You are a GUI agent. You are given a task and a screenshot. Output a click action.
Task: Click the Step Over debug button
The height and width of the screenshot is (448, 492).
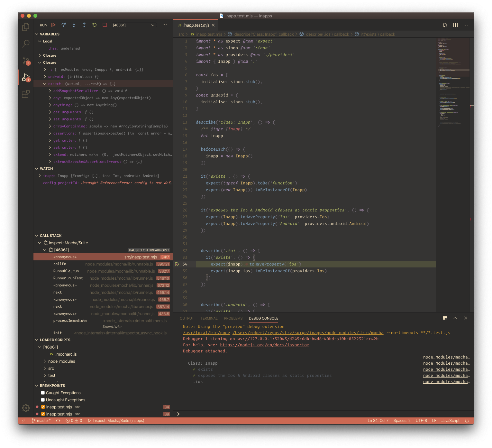point(64,25)
